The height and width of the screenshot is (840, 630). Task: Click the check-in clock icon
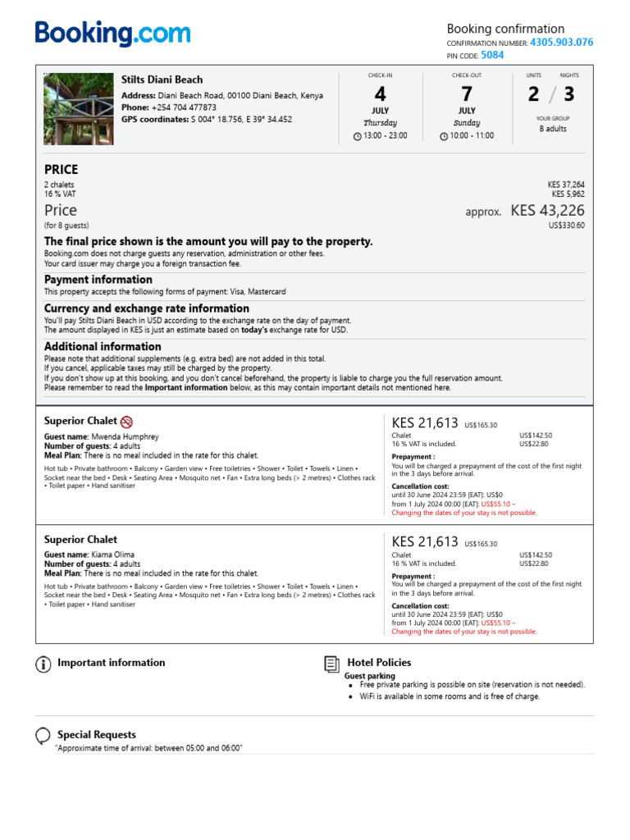357,136
